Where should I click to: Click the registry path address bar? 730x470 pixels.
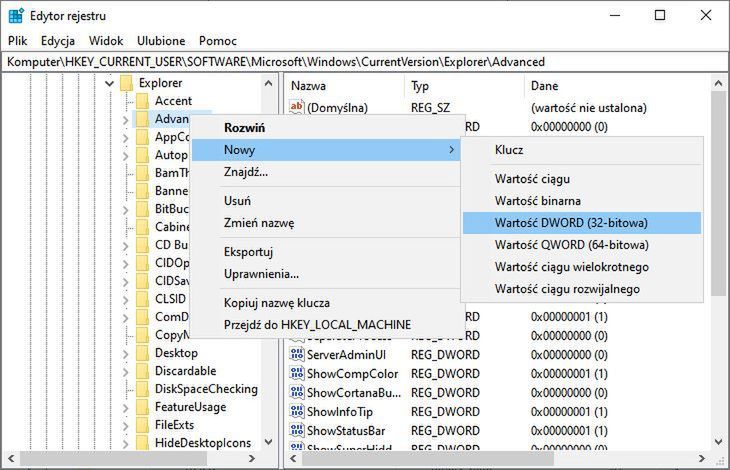[x=364, y=62]
